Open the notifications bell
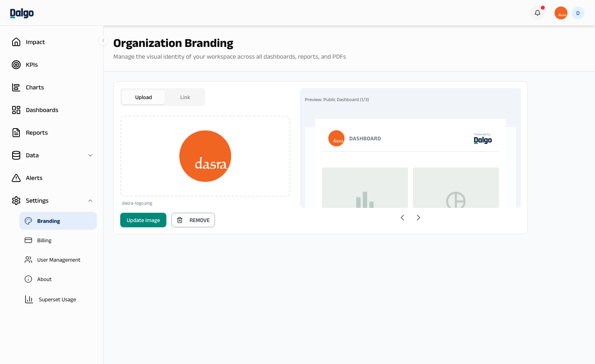595x364 pixels. click(538, 13)
